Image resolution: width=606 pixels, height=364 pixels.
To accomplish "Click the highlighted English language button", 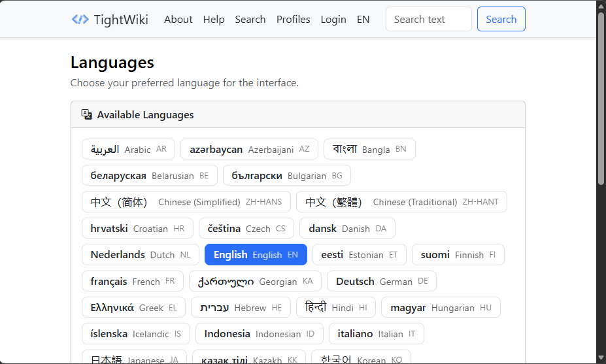I will pyautogui.click(x=256, y=255).
